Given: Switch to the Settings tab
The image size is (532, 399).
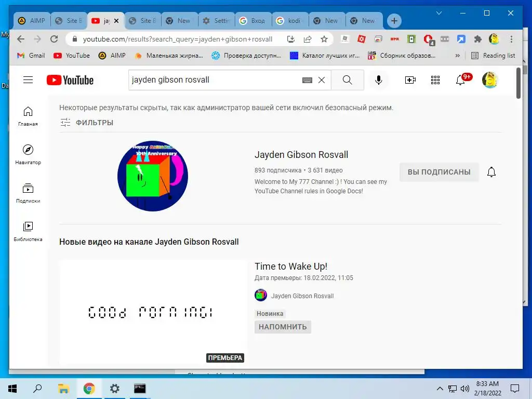Looking at the screenshot, I should pos(217,21).
